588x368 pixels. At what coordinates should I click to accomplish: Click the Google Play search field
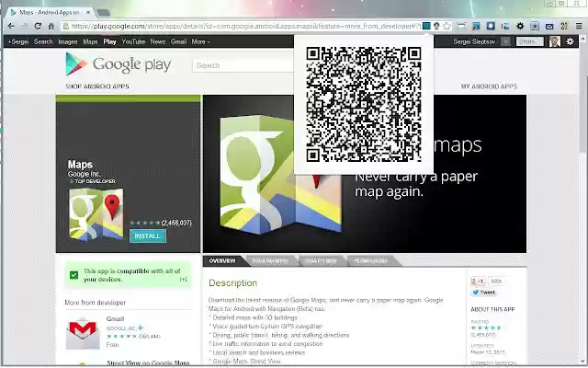tap(243, 65)
